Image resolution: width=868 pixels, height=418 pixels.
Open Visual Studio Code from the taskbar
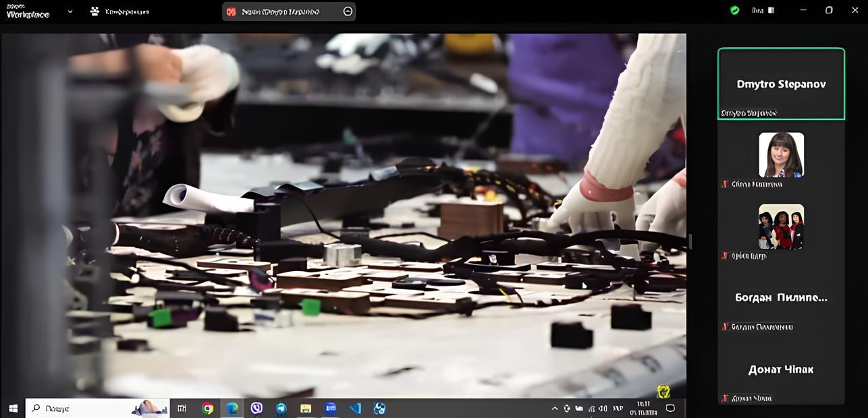355,408
